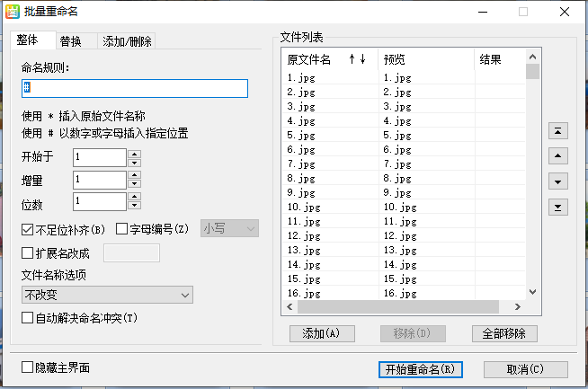Move selected file up one position

[x=558, y=156]
